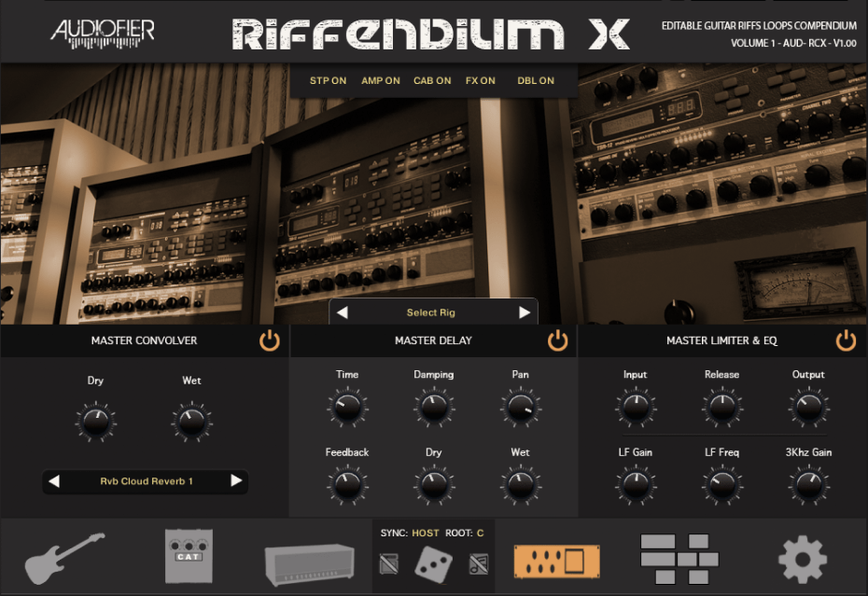Choose previous reverb impulse left arrow

tap(54, 481)
